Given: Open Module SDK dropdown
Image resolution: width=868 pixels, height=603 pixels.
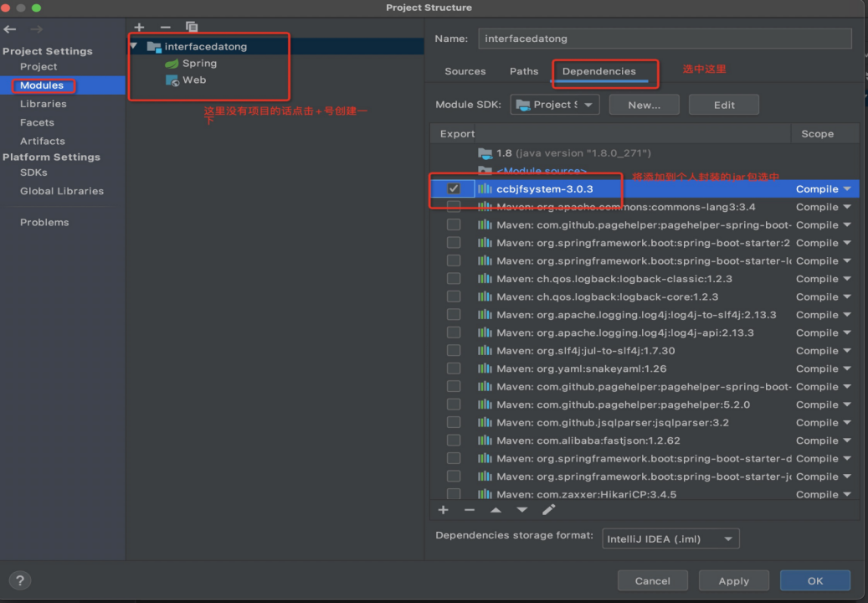Looking at the screenshot, I should point(555,105).
